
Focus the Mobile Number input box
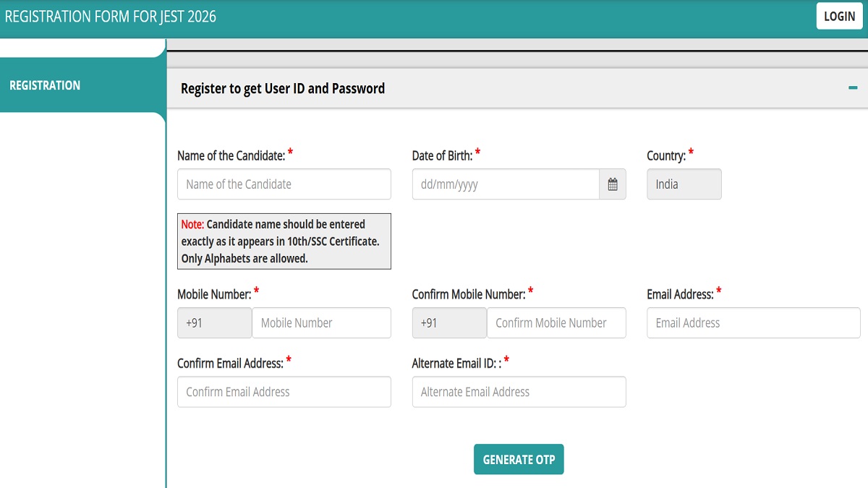(x=321, y=323)
